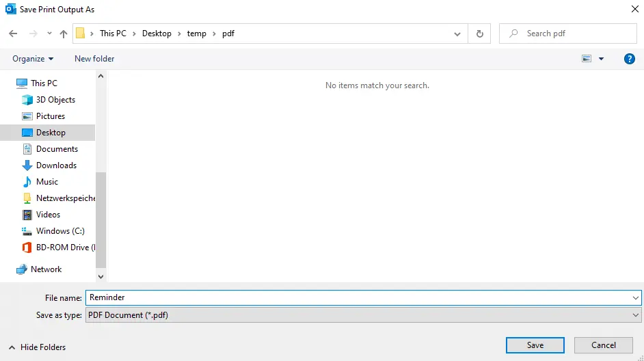The image size is (644, 361).
Task: Close the Save Print Output As dialog
Action: click(x=634, y=9)
